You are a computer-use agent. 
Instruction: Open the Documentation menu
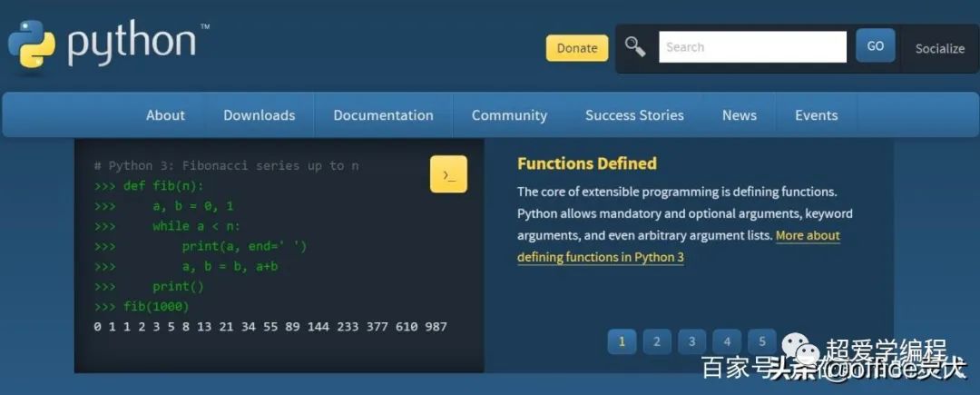point(383,115)
